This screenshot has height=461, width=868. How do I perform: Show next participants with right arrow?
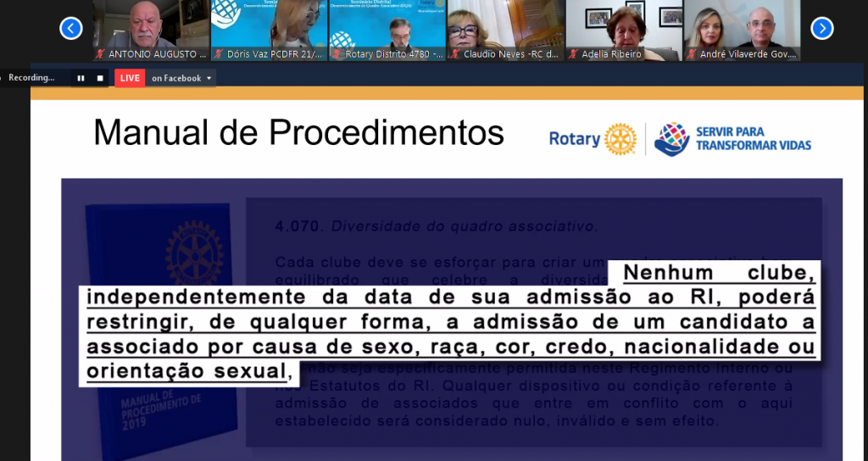pyautogui.click(x=821, y=29)
